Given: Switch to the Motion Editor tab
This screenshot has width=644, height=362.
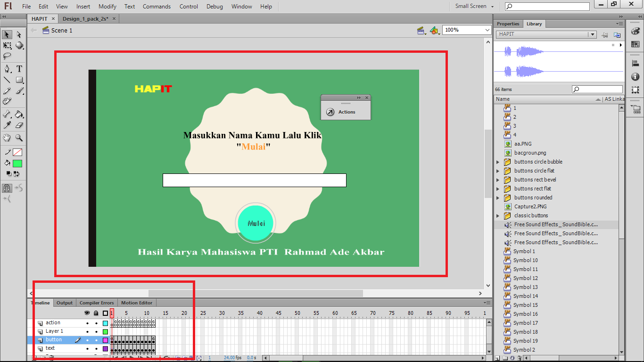Looking at the screenshot, I should [136, 303].
